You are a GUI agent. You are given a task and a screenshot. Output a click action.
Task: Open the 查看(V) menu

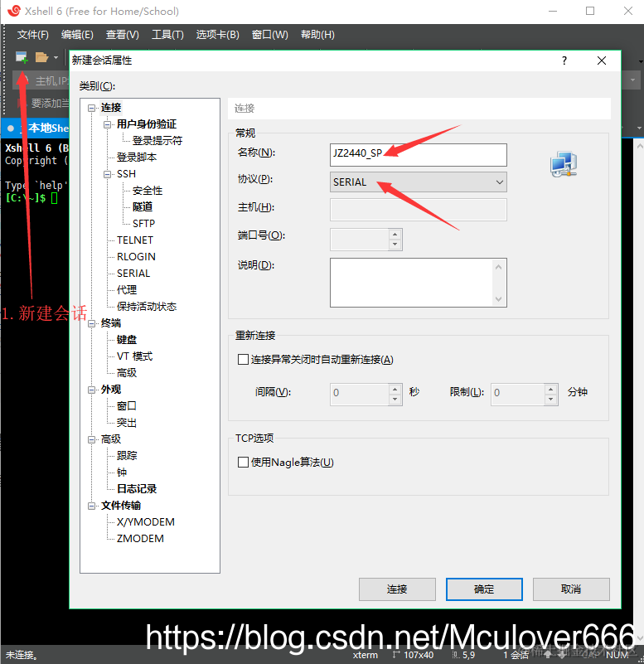(x=123, y=35)
